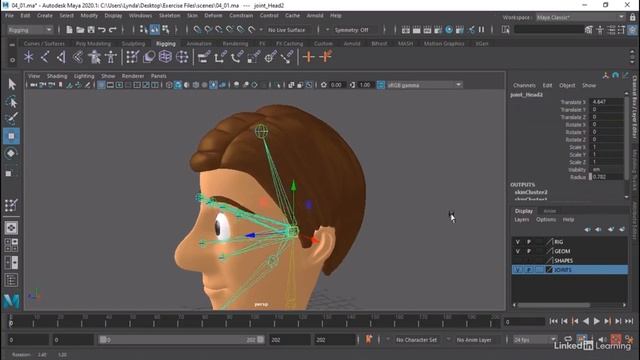Switch to Display layers tab
The width and height of the screenshot is (640, 360).
click(x=524, y=211)
